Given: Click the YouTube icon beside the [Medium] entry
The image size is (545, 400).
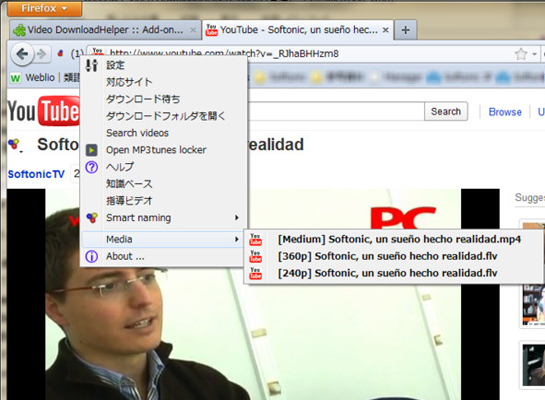Looking at the screenshot, I should tap(255, 239).
